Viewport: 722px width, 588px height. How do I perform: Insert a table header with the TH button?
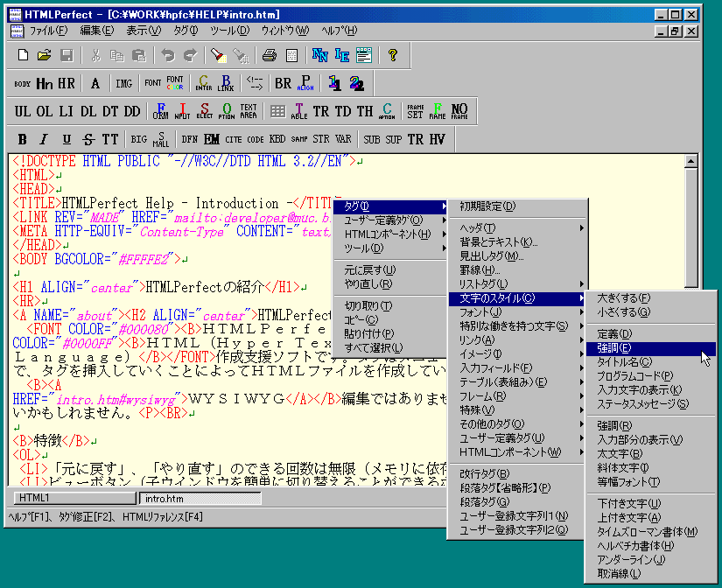[365, 111]
